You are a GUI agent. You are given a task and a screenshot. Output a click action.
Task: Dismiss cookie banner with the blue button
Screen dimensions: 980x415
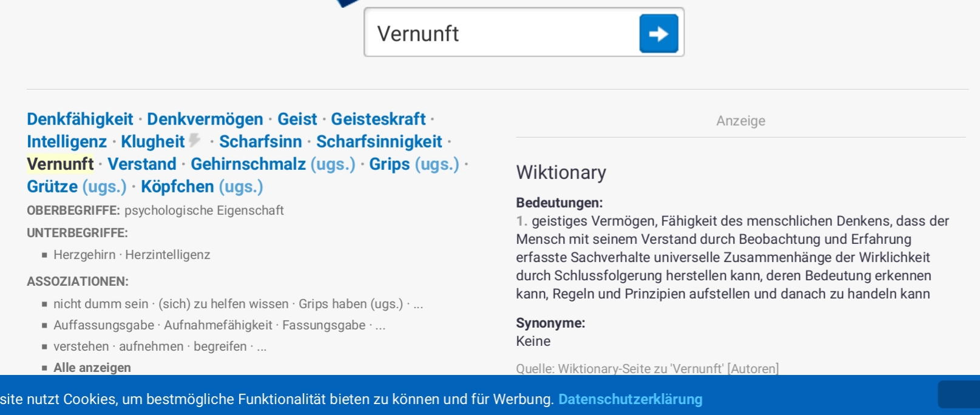958,394
